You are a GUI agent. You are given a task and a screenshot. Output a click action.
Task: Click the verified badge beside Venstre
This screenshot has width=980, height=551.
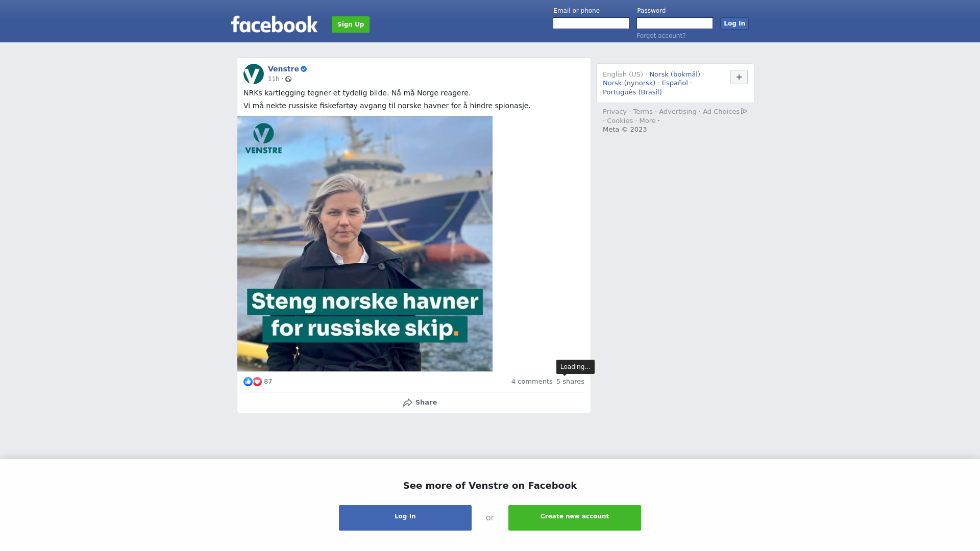pos(304,69)
